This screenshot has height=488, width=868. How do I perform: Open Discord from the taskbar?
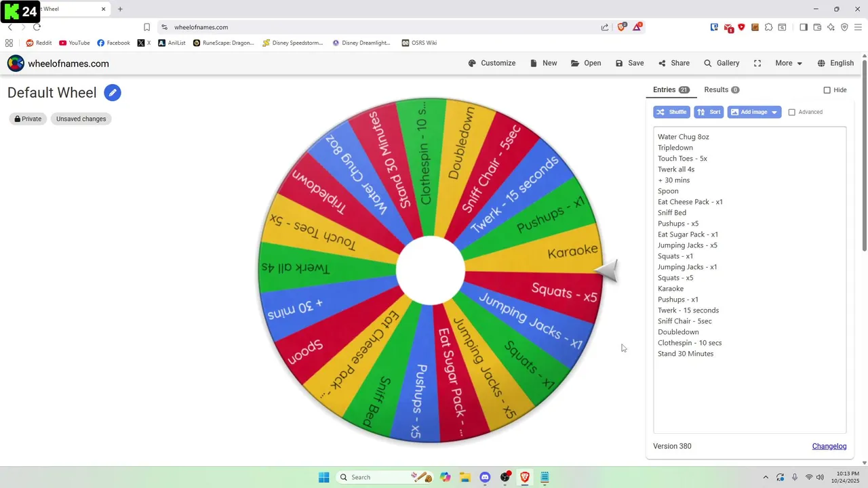pos(485,477)
